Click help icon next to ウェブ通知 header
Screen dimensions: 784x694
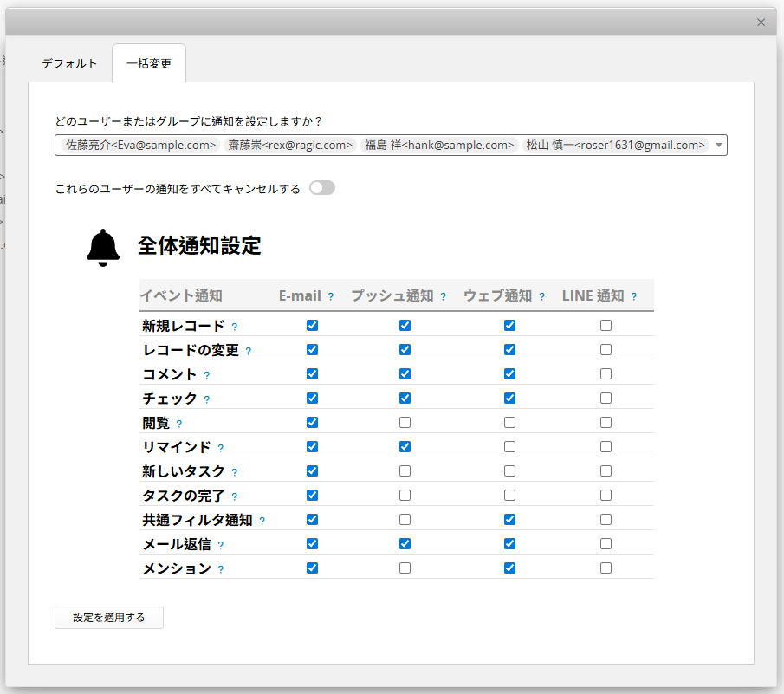point(542,296)
